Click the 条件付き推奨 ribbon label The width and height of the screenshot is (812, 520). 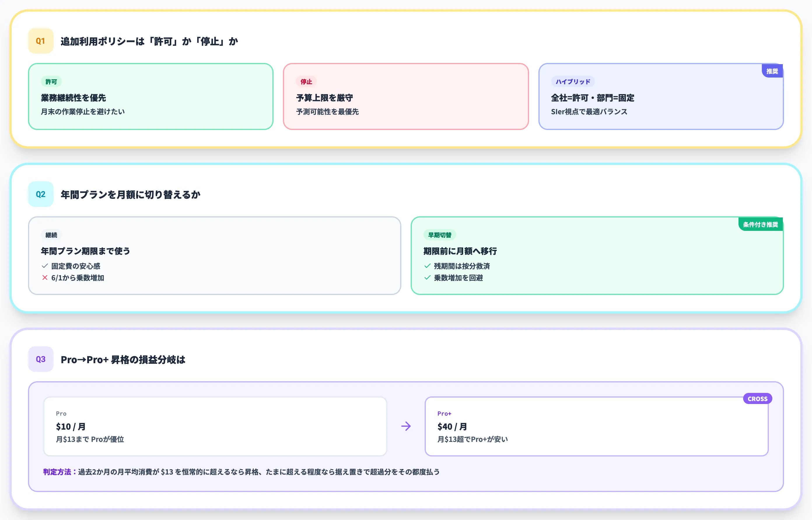[760, 224]
